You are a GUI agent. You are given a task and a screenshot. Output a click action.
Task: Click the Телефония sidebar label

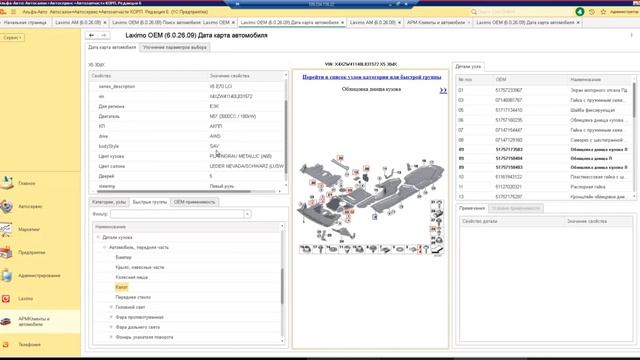[x=29, y=344]
